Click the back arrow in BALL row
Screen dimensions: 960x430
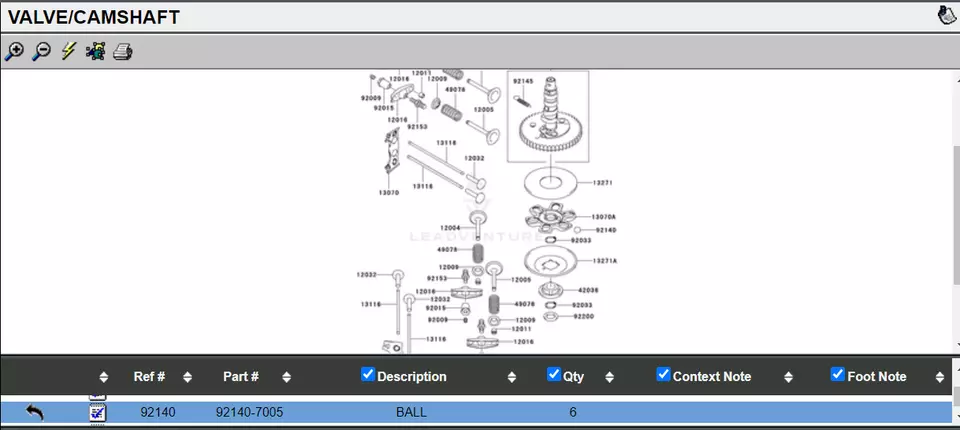(35, 412)
